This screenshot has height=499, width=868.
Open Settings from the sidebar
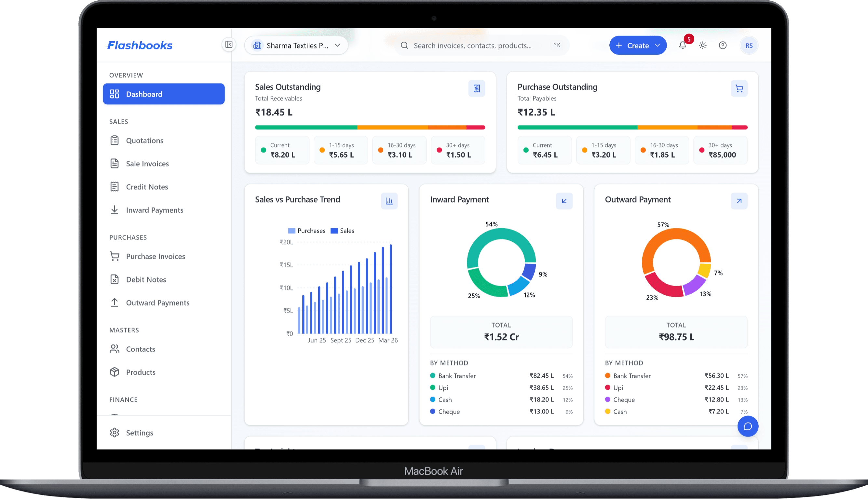139,433
